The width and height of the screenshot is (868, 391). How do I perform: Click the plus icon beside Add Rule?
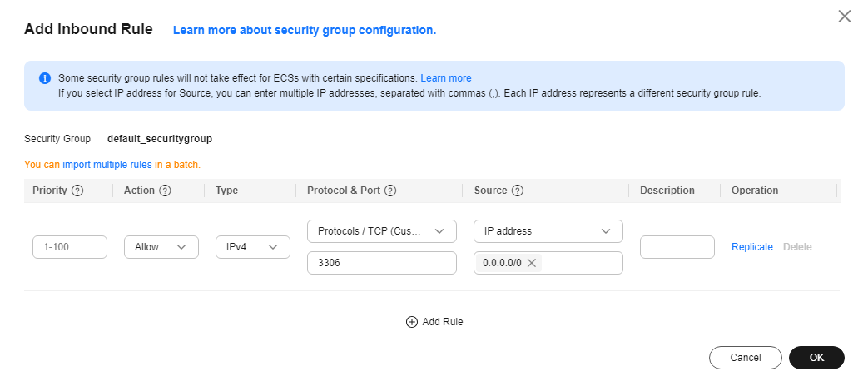click(412, 322)
